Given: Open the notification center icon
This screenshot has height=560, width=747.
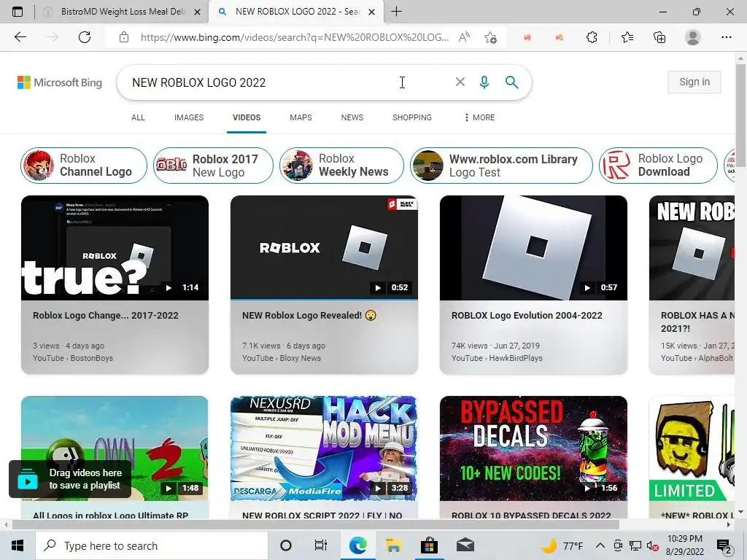Looking at the screenshot, I should pyautogui.click(x=724, y=546).
